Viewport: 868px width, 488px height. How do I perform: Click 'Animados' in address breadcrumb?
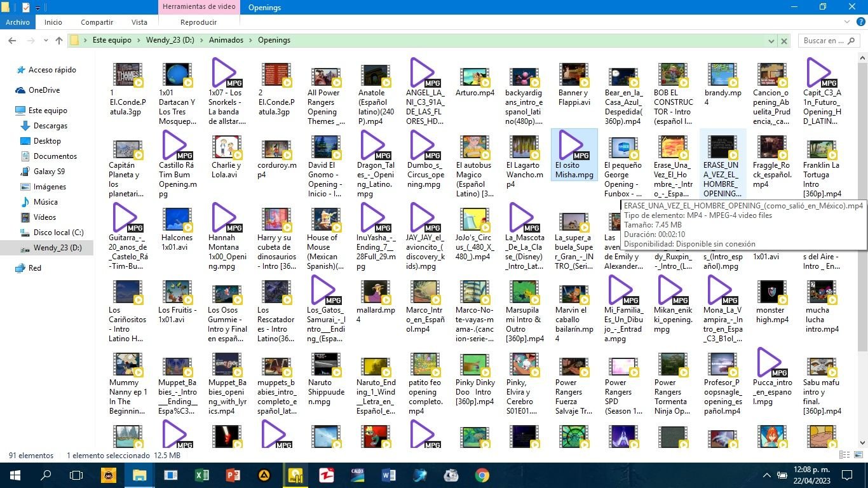click(226, 40)
